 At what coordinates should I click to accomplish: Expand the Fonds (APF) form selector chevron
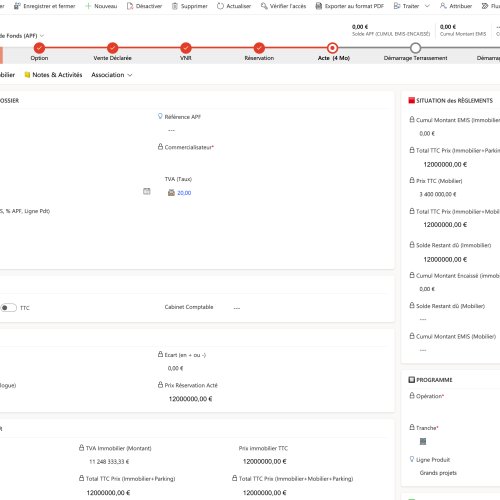[42, 36]
